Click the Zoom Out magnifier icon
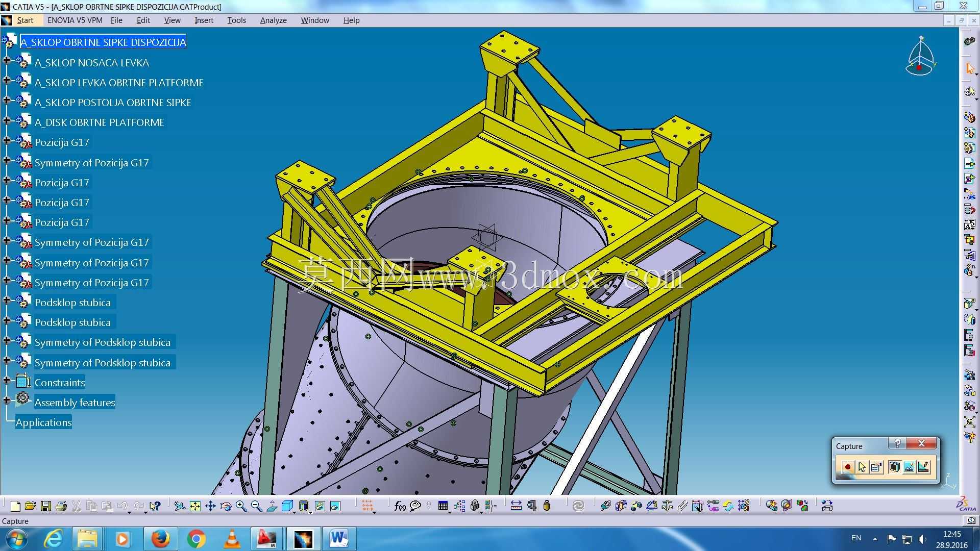 (x=257, y=506)
